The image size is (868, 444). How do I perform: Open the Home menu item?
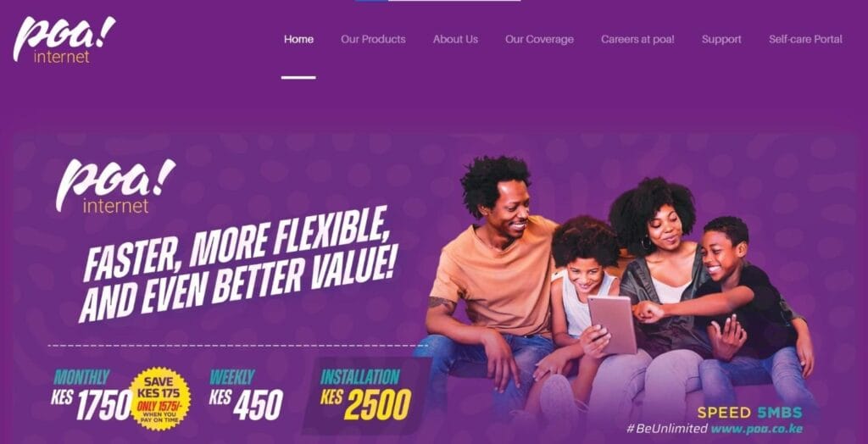click(299, 39)
